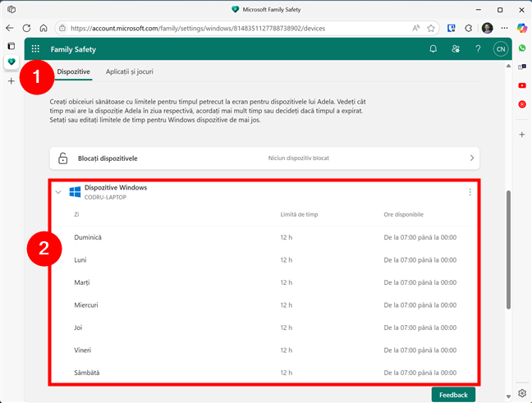Open the Vineri schedule row
532x403 pixels.
264,350
